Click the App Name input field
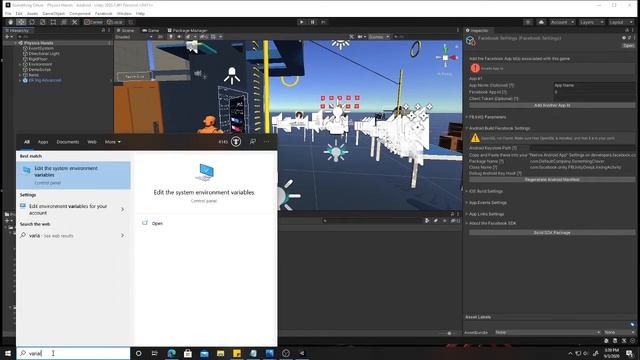This screenshot has width=640, height=360. pyautogui.click(x=594, y=85)
